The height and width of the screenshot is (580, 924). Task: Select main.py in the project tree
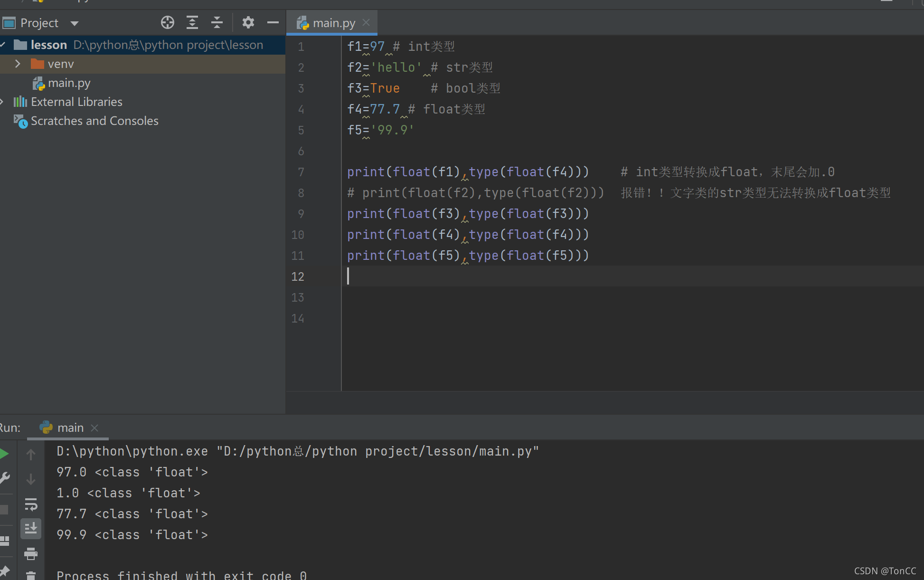click(69, 83)
